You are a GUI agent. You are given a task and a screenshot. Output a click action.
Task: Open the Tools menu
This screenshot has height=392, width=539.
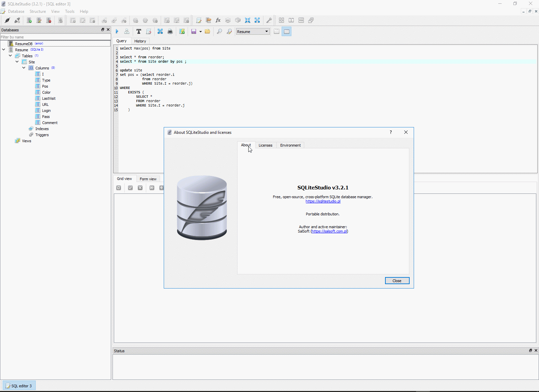pyautogui.click(x=70, y=11)
